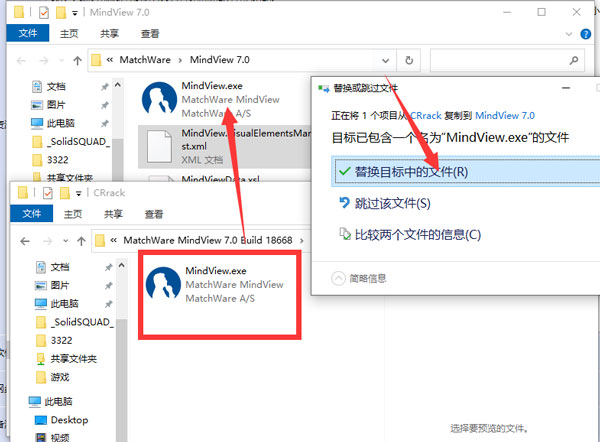Click the CRrack source link in dialog
The height and width of the screenshot is (442, 600).
(x=426, y=116)
